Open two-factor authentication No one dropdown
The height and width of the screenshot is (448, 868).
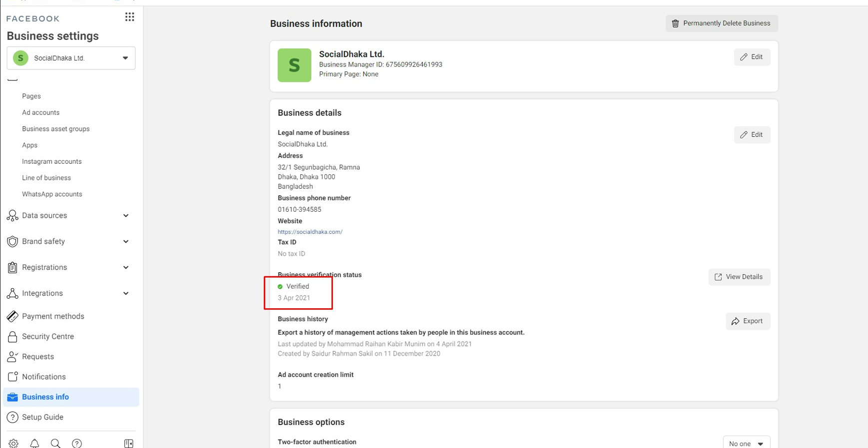pos(746,443)
